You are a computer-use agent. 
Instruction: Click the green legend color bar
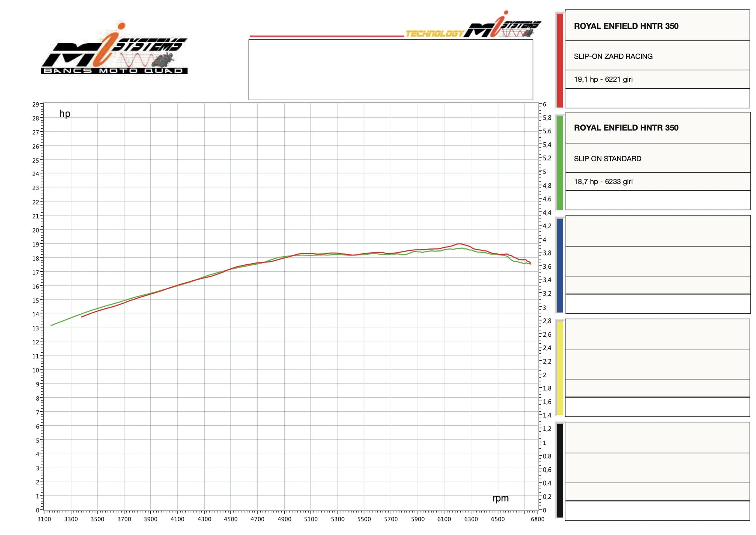point(559,163)
